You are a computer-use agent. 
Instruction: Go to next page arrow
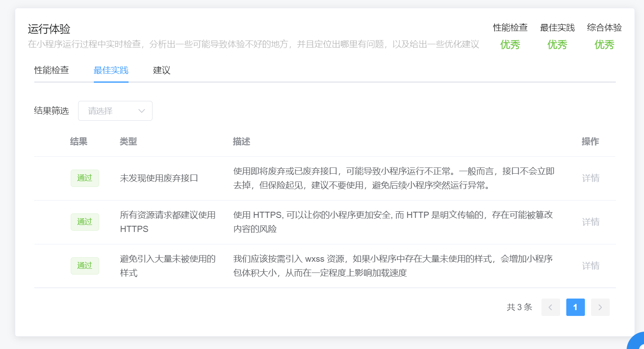pyautogui.click(x=600, y=307)
